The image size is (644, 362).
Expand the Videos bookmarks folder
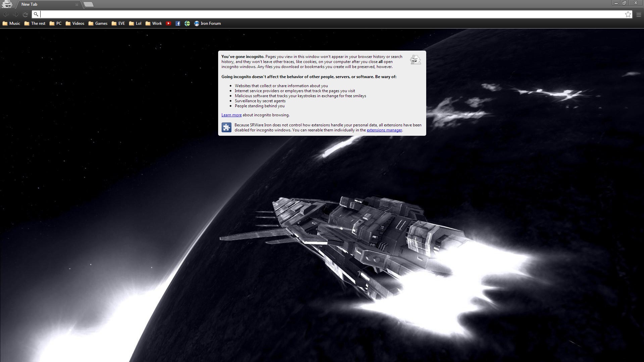(75, 23)
